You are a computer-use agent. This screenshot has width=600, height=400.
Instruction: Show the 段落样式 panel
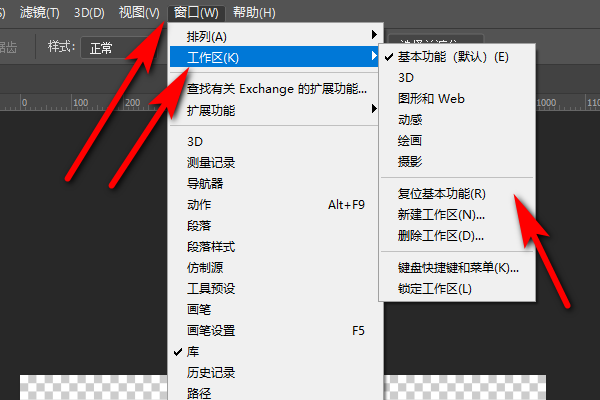click(275, 247)
